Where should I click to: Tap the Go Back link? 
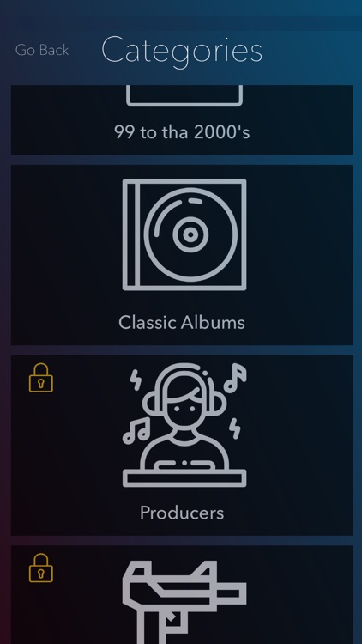pyautogui.click(x=42, y=50)
